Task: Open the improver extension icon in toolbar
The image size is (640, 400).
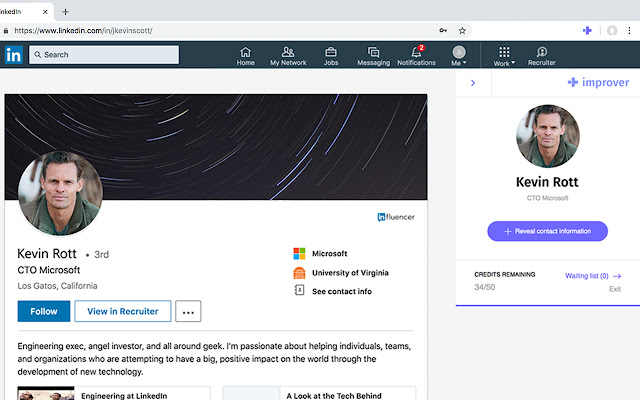Action: (x=587, y=30)
